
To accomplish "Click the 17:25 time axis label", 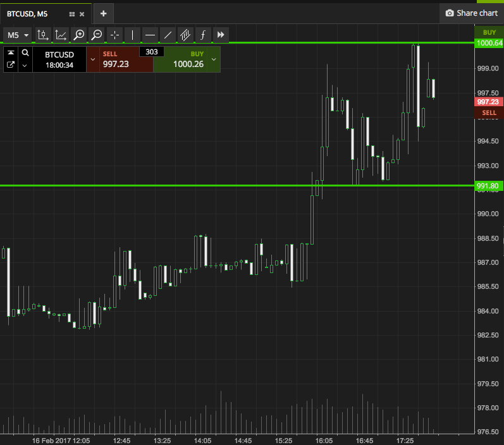I will [405, 441].
